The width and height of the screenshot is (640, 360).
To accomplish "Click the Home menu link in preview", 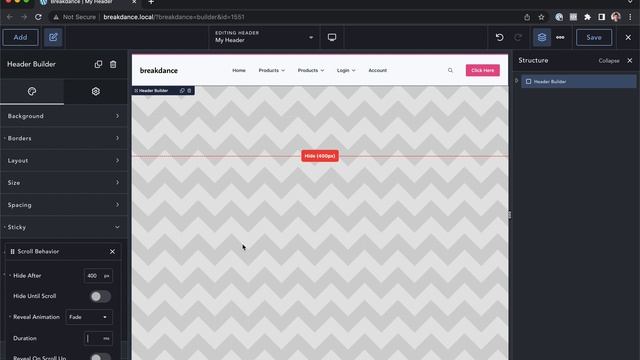I will [239, 70].
